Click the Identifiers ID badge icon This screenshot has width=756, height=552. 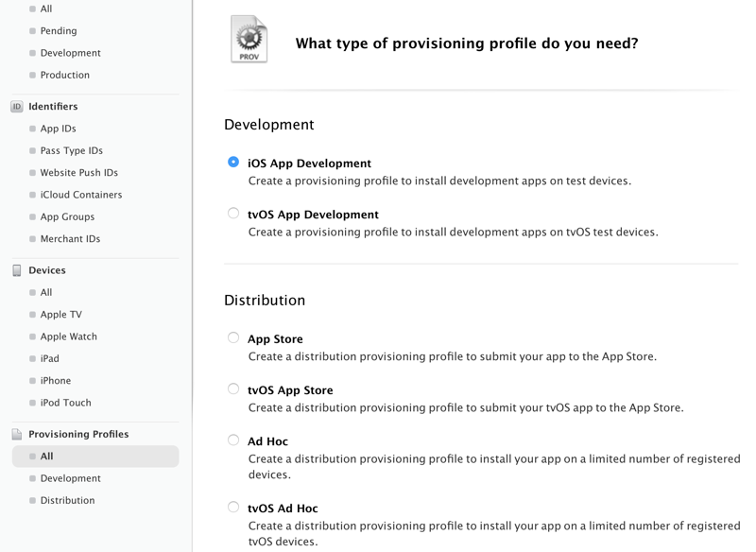[x=17, y=107]
